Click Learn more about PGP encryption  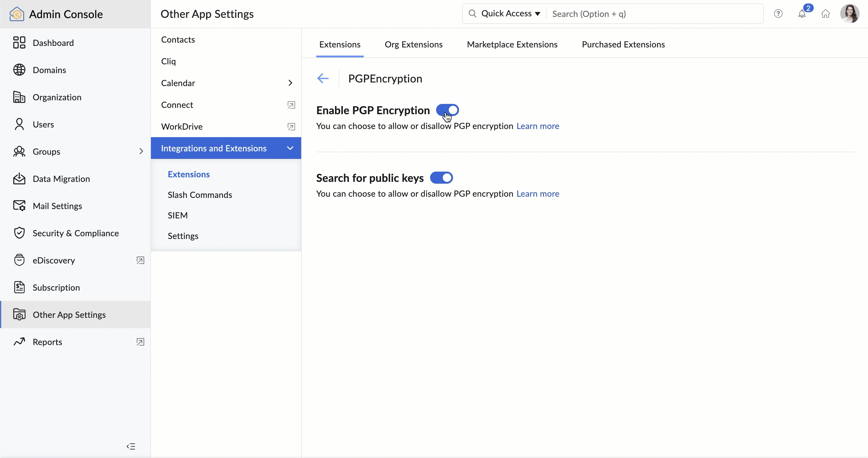coord(538,126)
